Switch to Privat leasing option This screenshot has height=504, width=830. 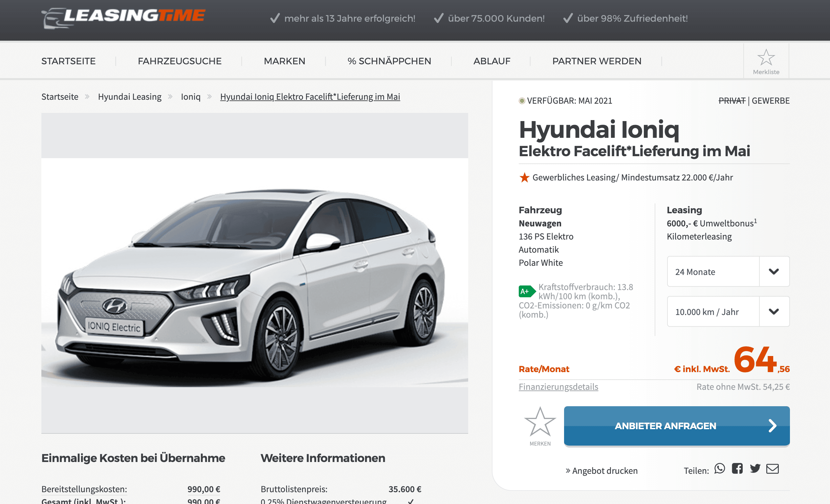click(732, 101)
